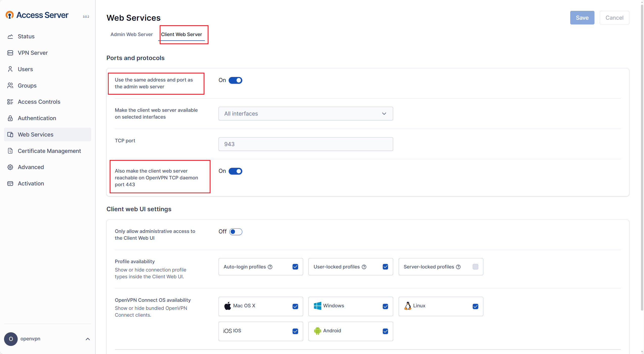Viewport: 644px width, 354px height.
Task: Click the Activation card icon
Action: coord(10,183)
